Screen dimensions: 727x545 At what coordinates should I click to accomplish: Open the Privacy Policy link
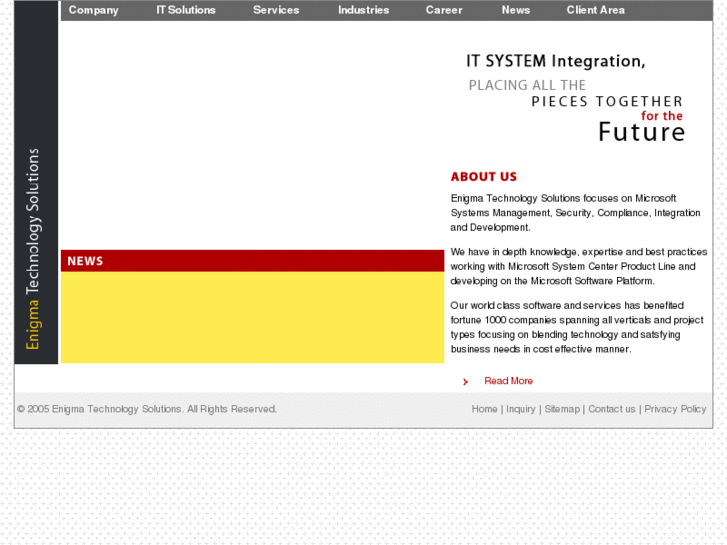click(675, 409)
